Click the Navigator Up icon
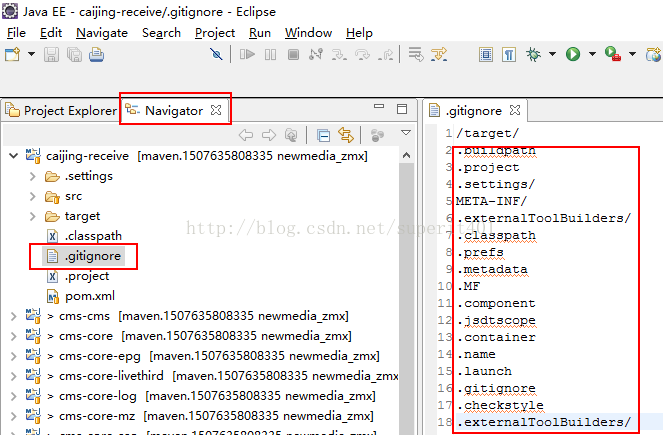Screen dimensions: 663x435 (291, 135)
